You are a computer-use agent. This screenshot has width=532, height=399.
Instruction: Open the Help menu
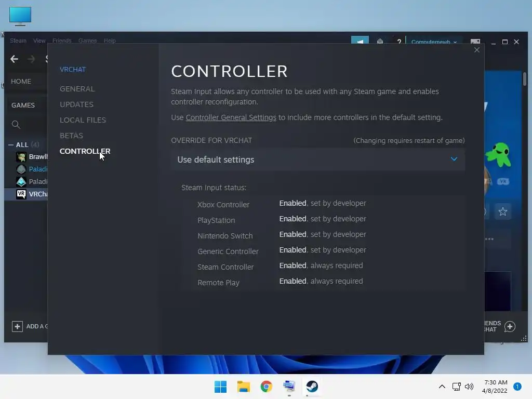coord(110,41)
